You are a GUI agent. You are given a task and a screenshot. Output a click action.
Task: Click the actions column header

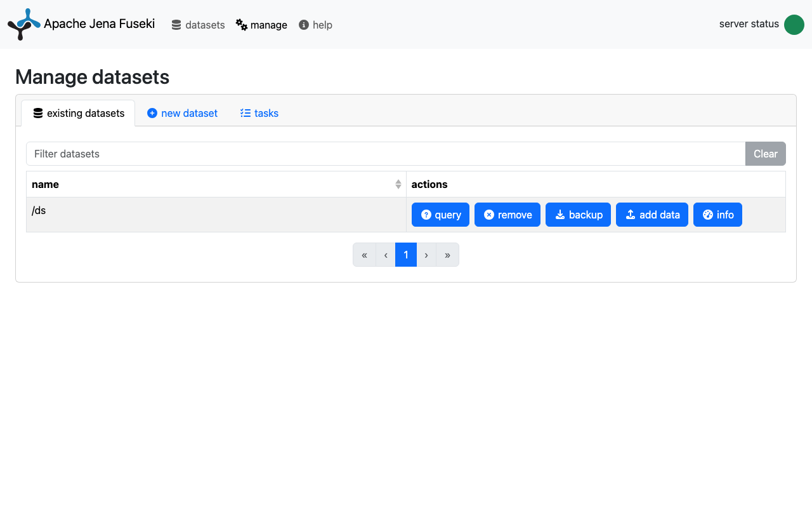tap(596, 184)
